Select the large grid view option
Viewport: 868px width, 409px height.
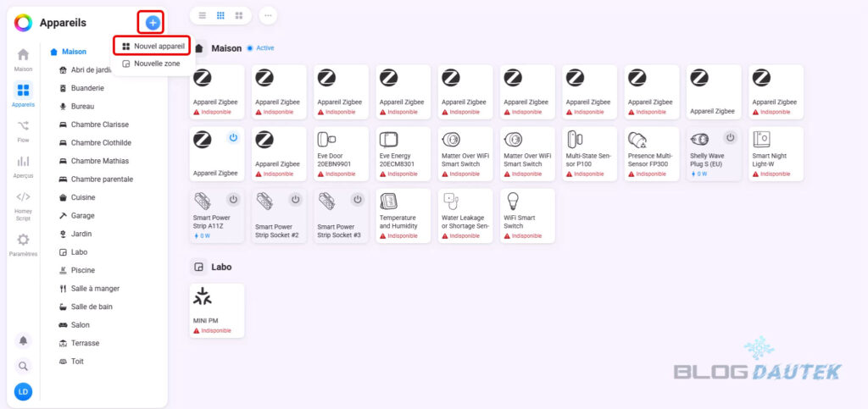238,15
